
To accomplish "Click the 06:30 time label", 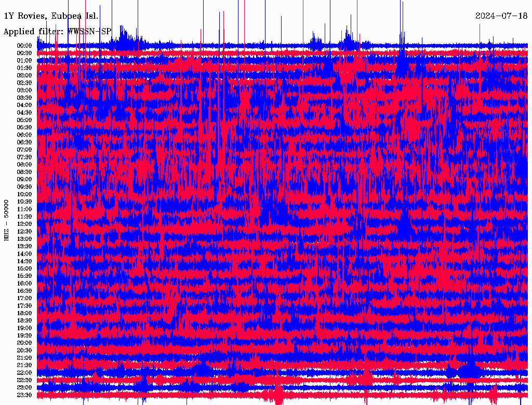I will point(24,142).
